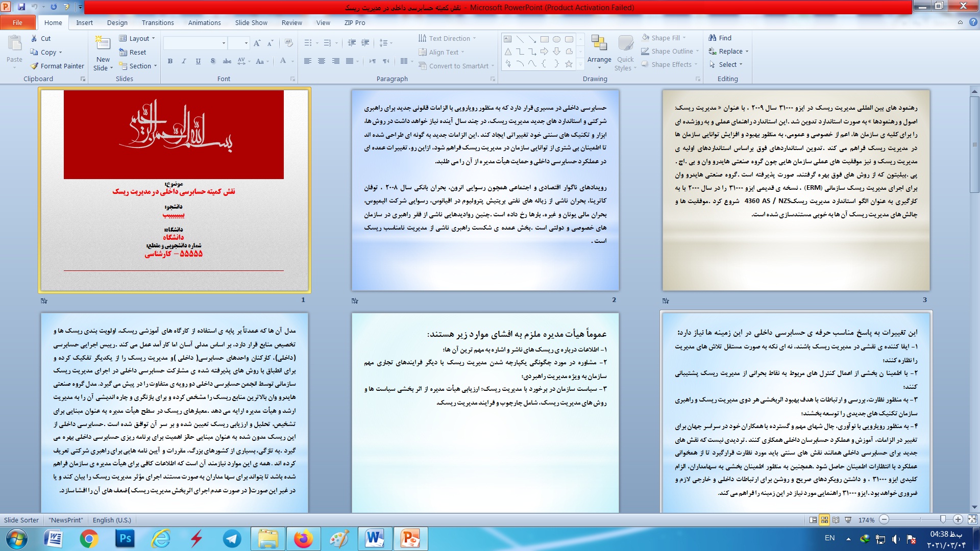
Task: Click the Find button
Action: click(720, 38)
